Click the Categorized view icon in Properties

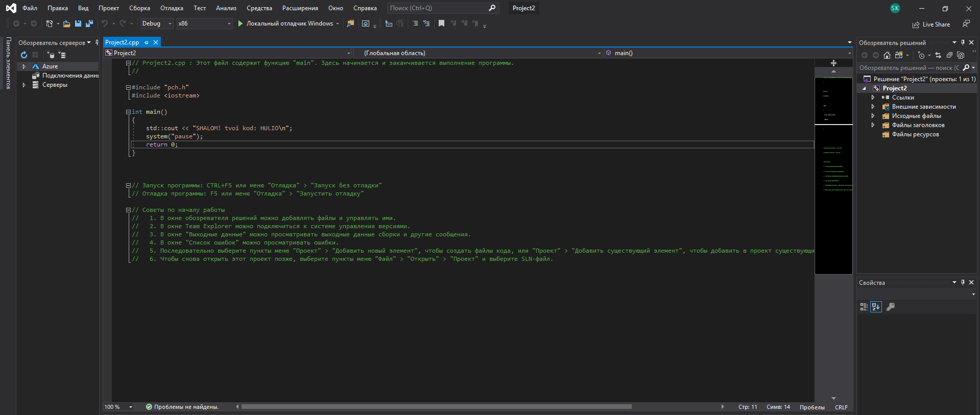pyautogui.click(x=864, y=307)
